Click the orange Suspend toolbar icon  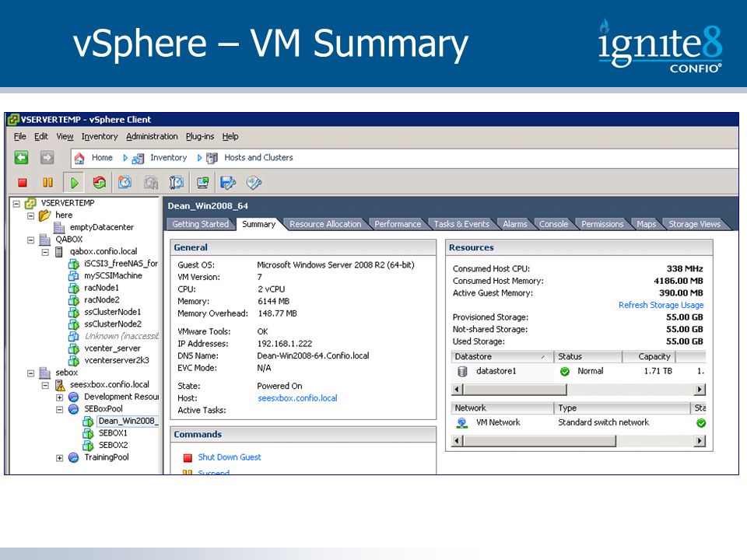(47, 182)
